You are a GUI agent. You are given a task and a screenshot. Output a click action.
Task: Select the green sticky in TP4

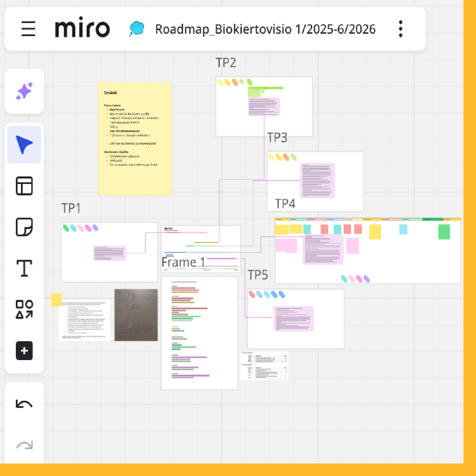[x=444, y=232]
